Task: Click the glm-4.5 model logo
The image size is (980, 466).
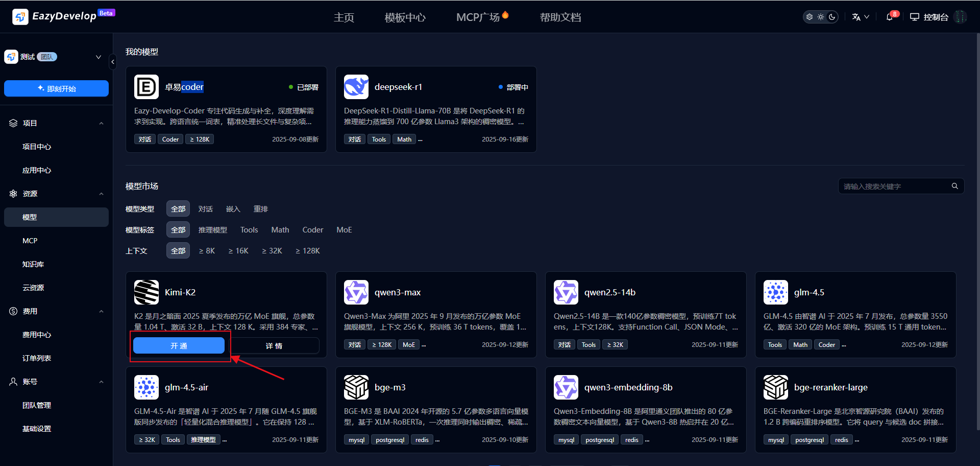Action: (x=776, y=292)
